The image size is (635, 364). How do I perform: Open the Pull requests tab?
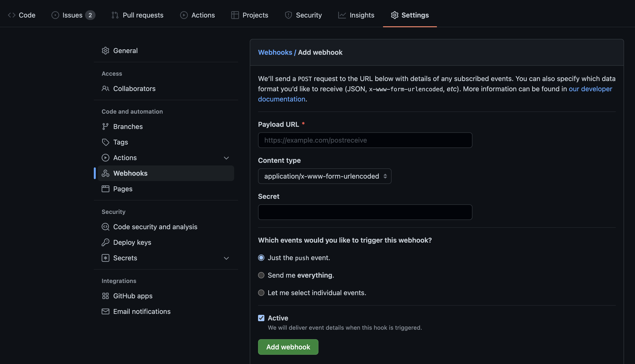pos(137,15)
